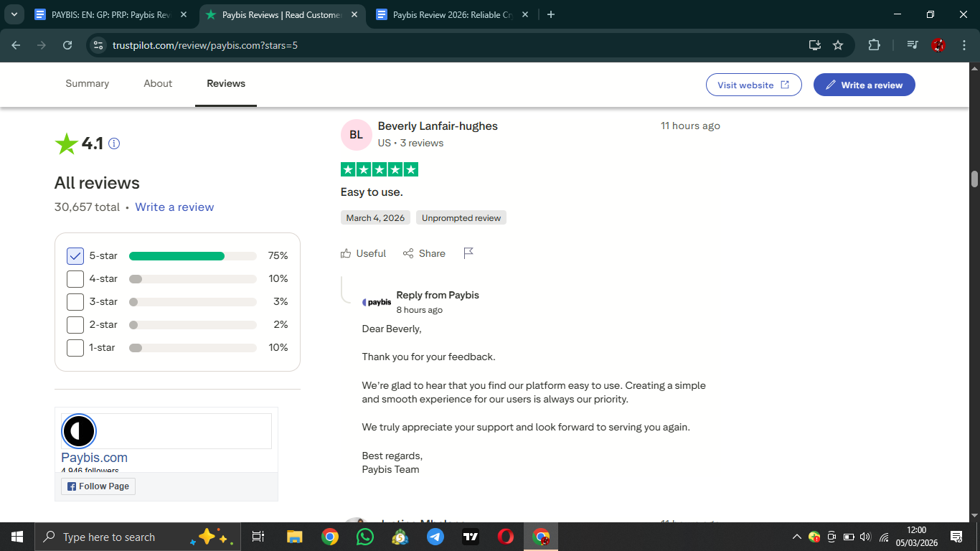Open Chrome three-dot menu
This screenshot has height=551, width=980.
(964, 45)
